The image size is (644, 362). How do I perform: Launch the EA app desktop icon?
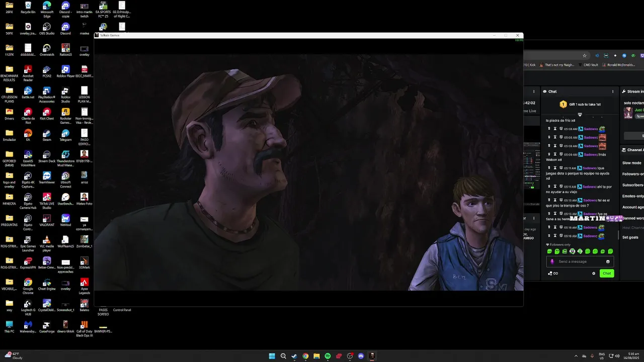(28, 135)
